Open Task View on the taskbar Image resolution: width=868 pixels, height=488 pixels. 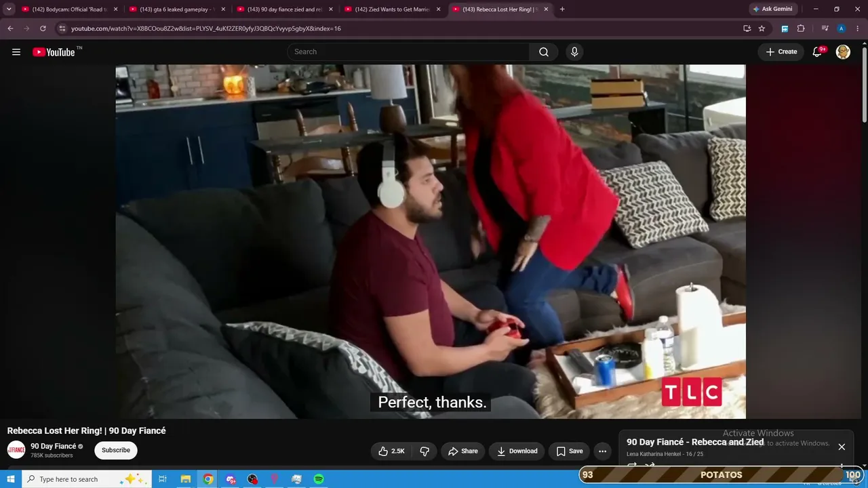tap(163, 479)
